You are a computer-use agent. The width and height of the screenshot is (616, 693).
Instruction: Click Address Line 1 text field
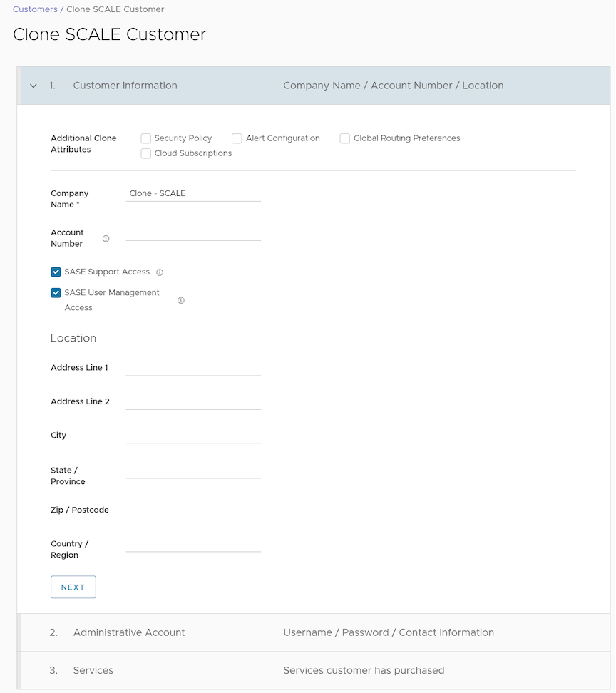[x=193, y=368]
